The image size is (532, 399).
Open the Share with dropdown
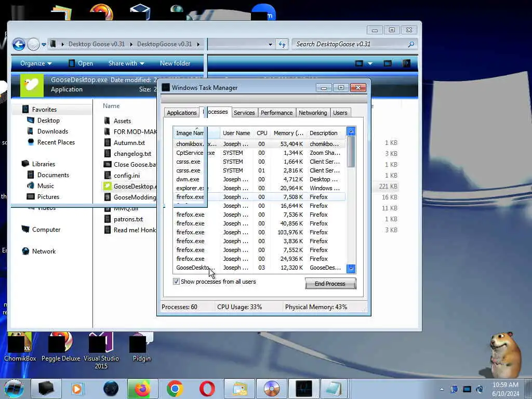tap(126, 63)
